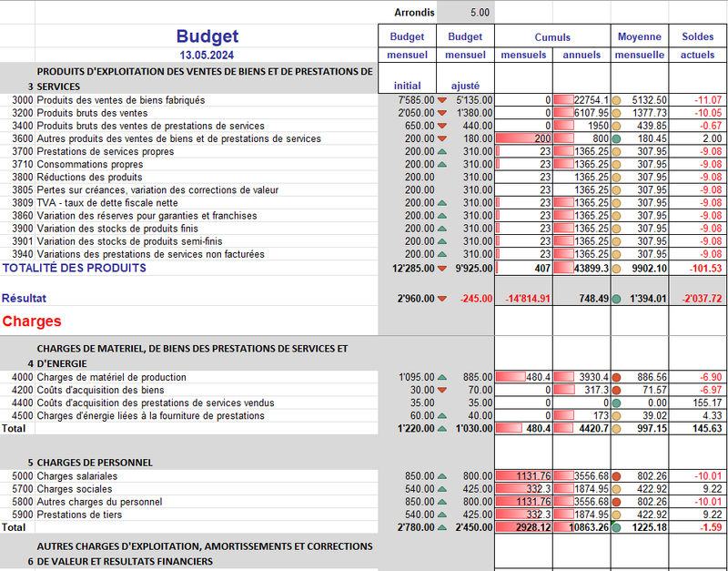
Task: Select the Prestations de tiers label
Action: pyautogui.click(x=79, y=515)
